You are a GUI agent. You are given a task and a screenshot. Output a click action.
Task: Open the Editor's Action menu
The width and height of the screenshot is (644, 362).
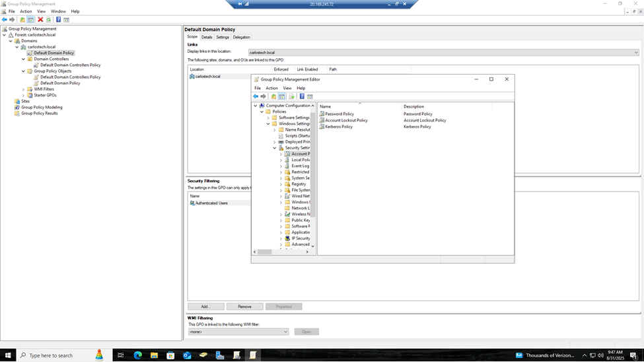point(271,88)
